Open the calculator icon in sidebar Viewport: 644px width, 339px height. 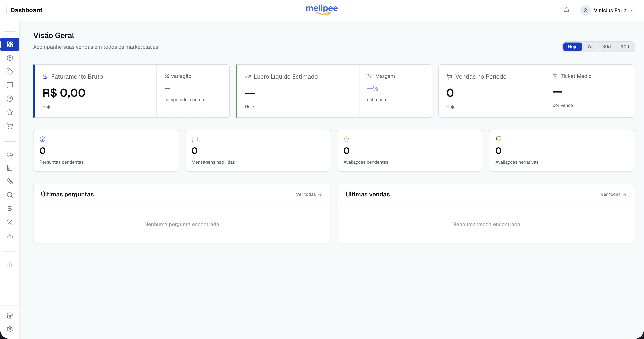point(10,168)
